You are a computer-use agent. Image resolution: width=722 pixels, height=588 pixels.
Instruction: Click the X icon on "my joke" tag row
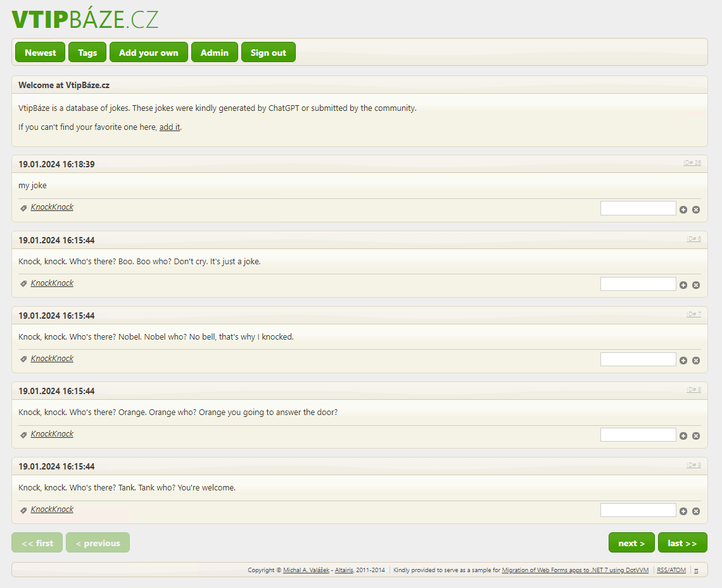tap(695, 209)
